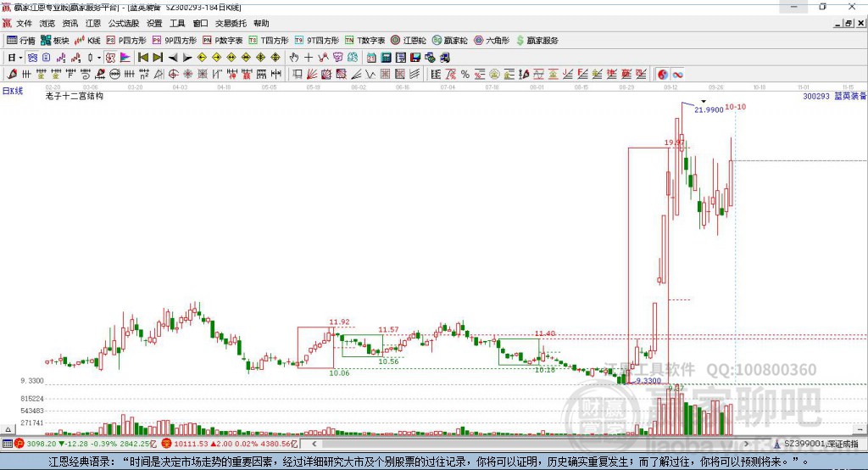Select the hand pan tool
Viewport: 868px width, 470px height.
point(293,58)
